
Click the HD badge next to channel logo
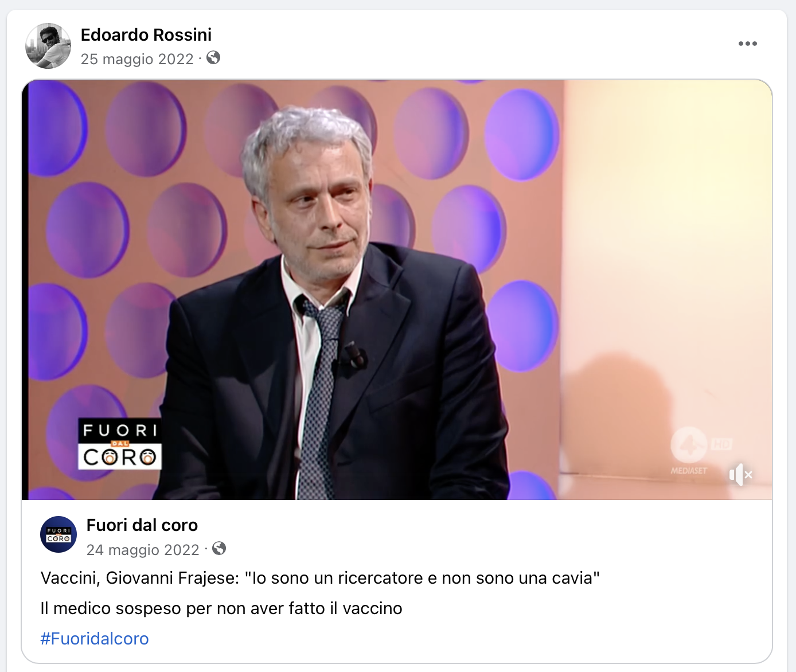[x=721, y=444]
